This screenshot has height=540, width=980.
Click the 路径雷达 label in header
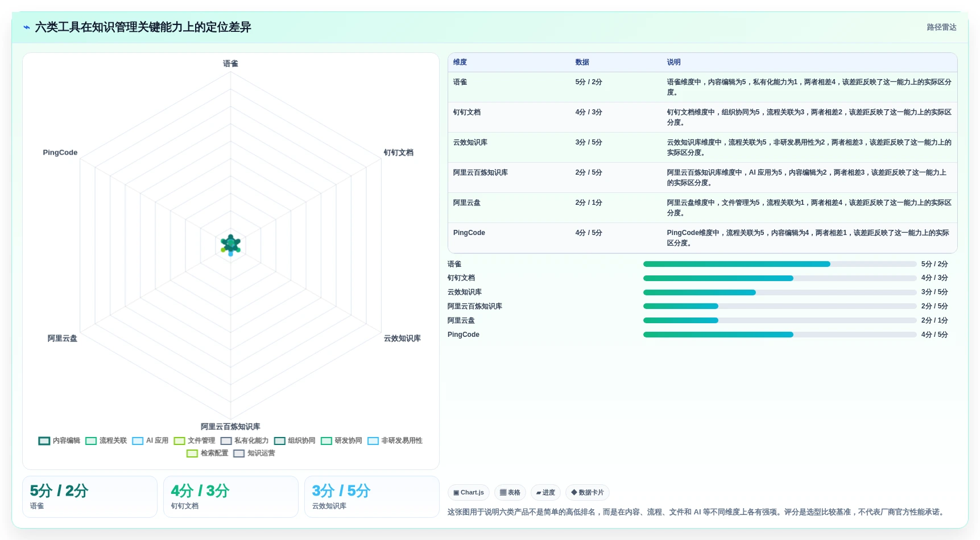[942, 27]
